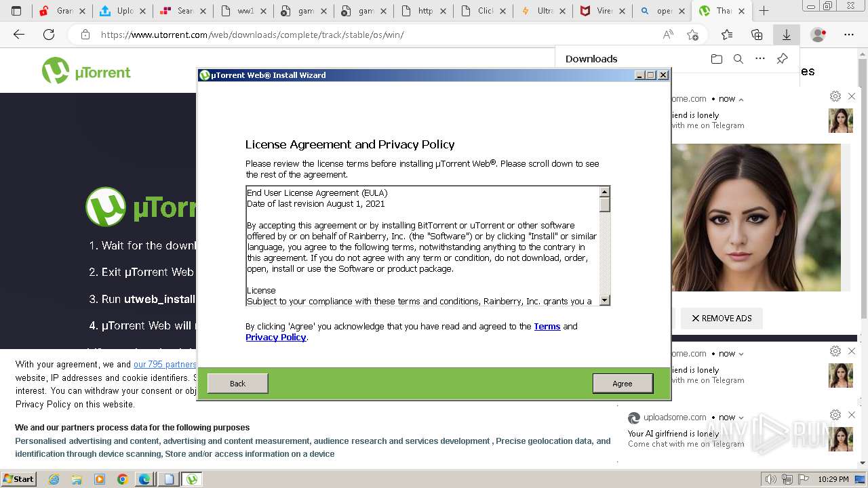Click the REMOVE ADS button
Screen dimensions: 868x488
[722, 318]
